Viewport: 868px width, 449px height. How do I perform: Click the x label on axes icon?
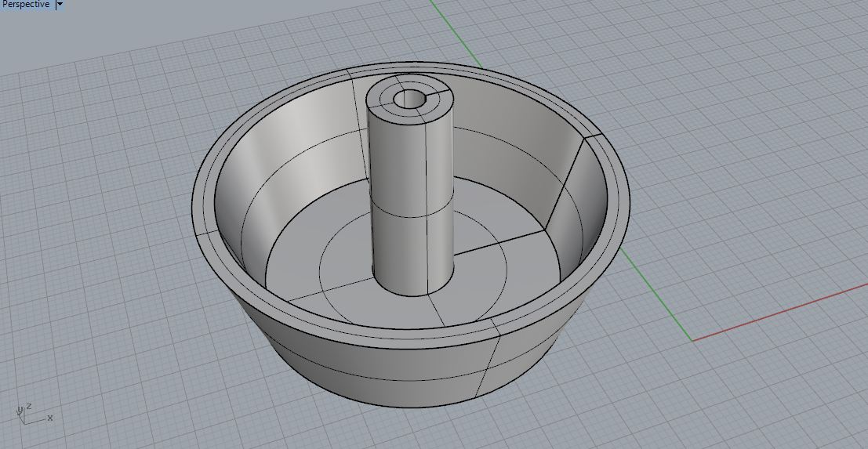coord(50,418)
